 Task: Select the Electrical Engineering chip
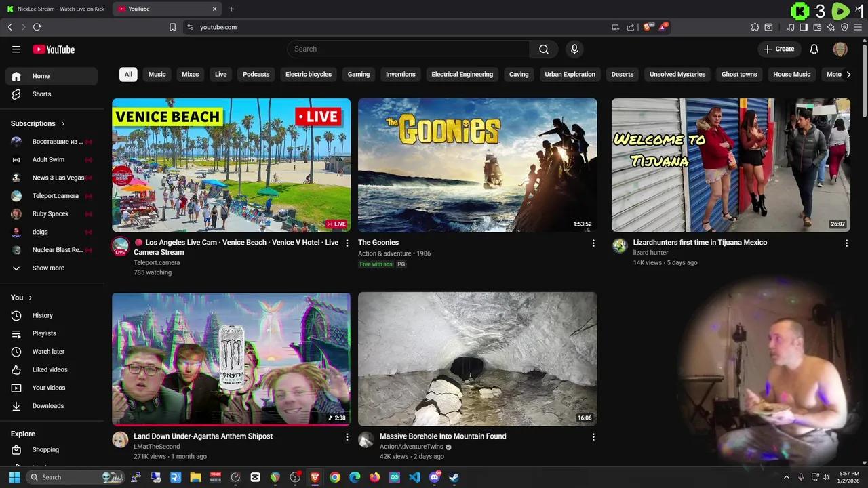pos(462,74)
